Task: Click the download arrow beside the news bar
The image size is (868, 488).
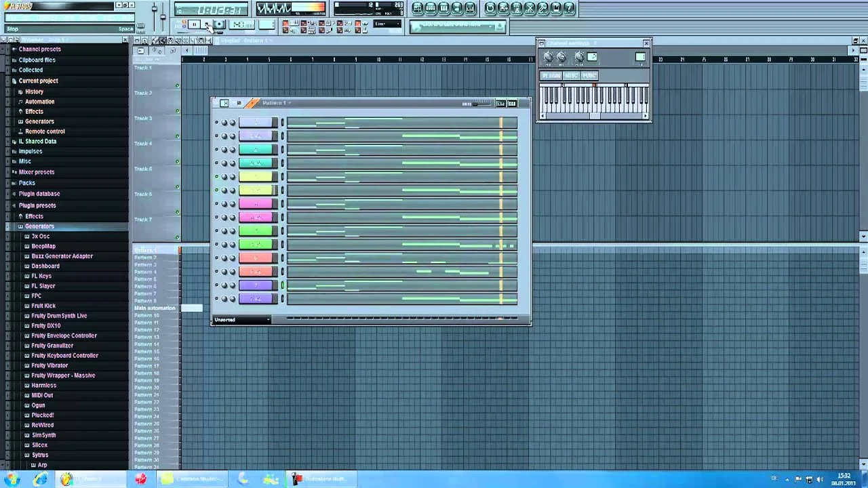Action: [500, 26]
